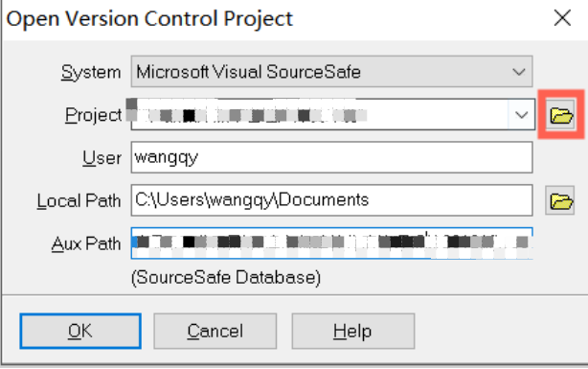Dismiss dialog using Cancel button

(x=215, y=331)
